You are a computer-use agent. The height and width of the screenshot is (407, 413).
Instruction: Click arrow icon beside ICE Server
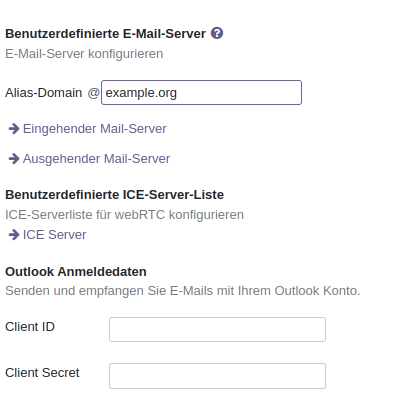[14, 235]
